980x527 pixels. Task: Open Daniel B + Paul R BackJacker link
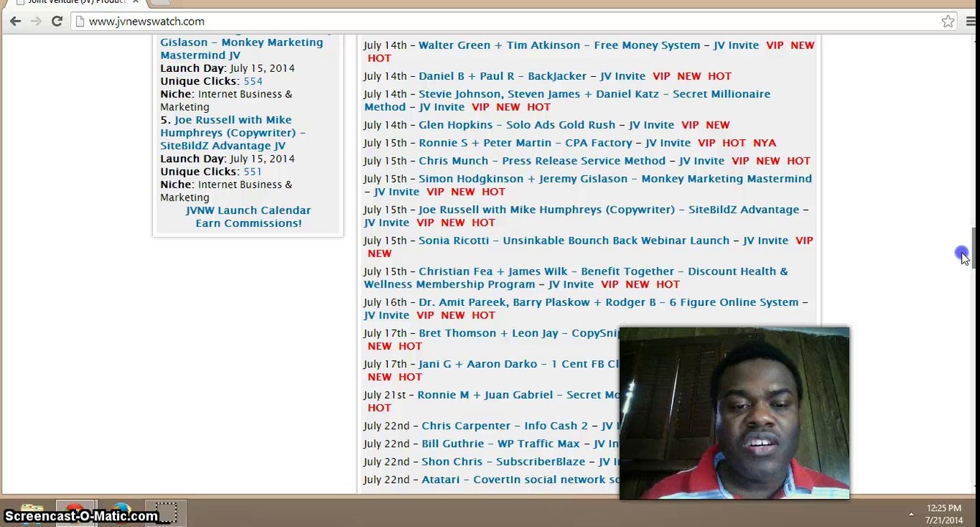pyautogui.click(x=502, y=76)
